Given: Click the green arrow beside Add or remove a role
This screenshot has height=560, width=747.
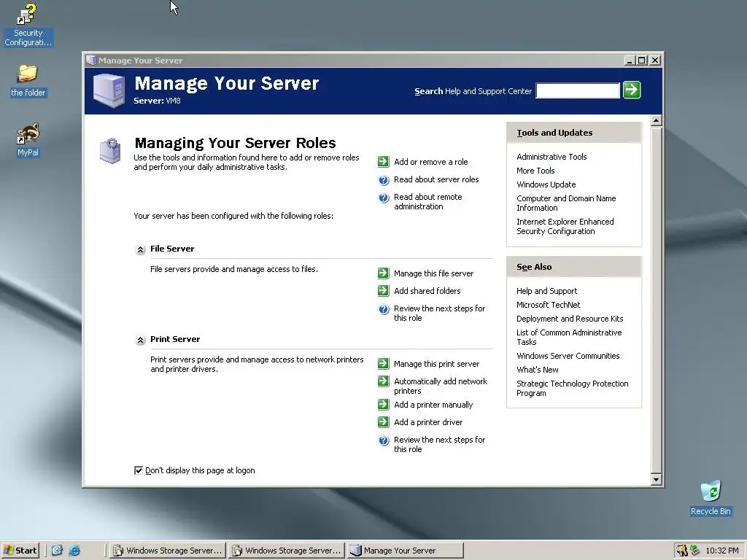Looking at the screenshot, I should tap(384, 161).
